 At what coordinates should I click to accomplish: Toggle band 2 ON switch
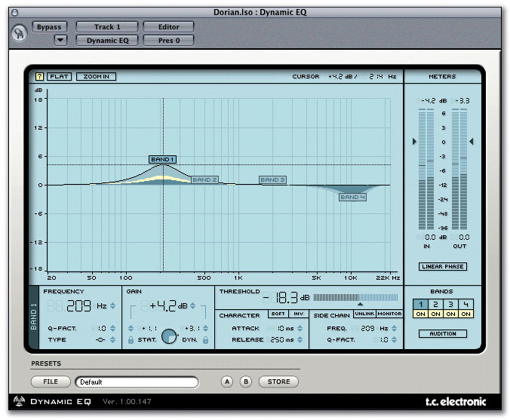coord(435,314)
